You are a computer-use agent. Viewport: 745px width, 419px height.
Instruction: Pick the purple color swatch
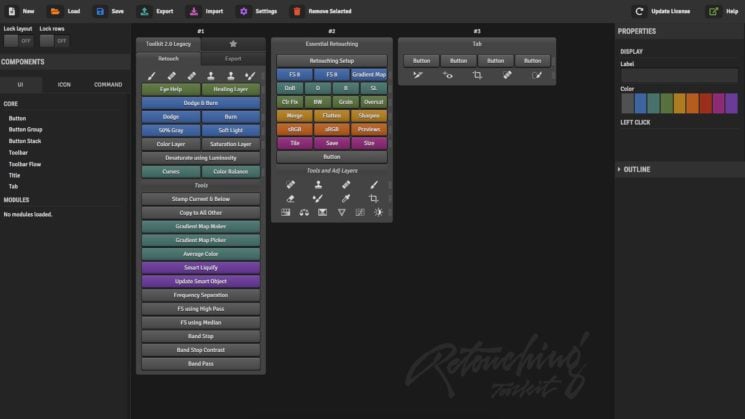coord(731,104)
